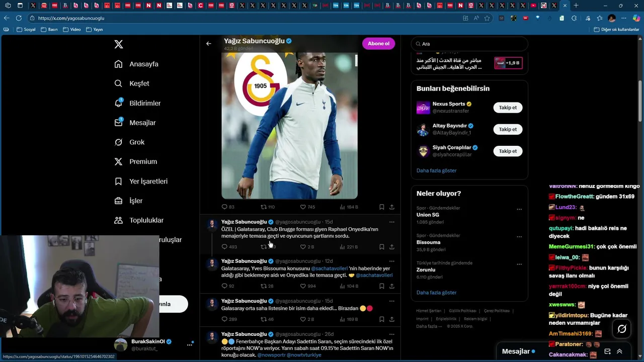Bookmark the Yves Bissouma post
The width and height of the screenshot is (644, 362).
[x=382, y=286]
